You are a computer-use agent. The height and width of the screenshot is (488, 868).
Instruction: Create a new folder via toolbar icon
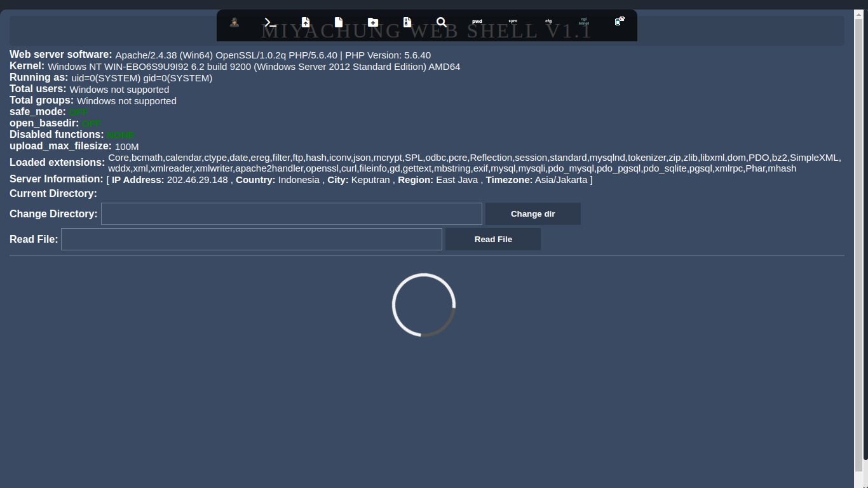tap(373, 22)
